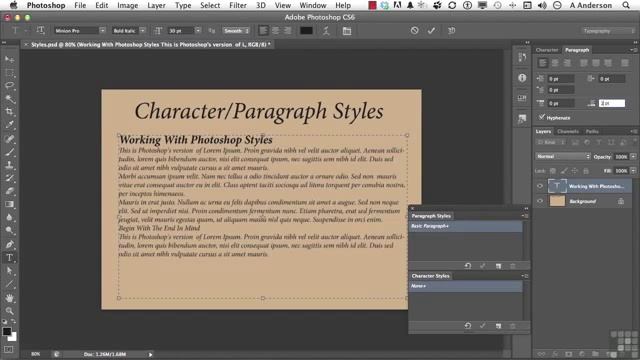This screenshot has height=360, width=640.
Task: Open the Bold Italic font style dropdown
Action: click(x=142, y=31)
